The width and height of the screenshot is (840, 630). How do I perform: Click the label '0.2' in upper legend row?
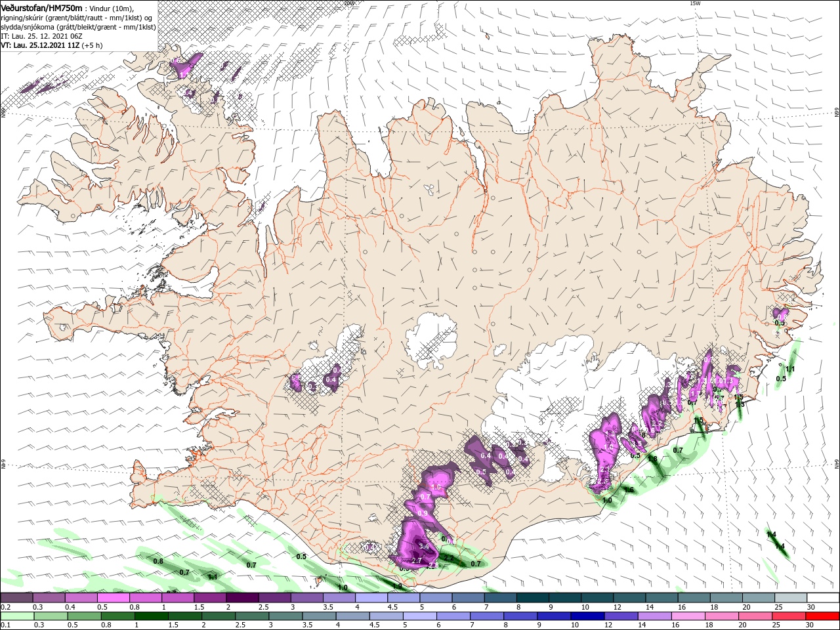pos(5,607)
